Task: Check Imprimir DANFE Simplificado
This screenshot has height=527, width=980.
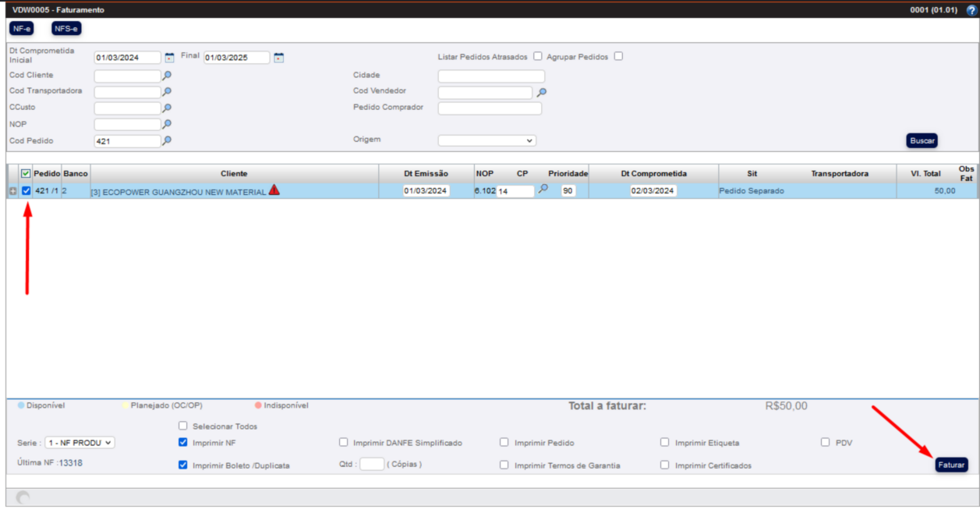Action: (x=344, y=442)
